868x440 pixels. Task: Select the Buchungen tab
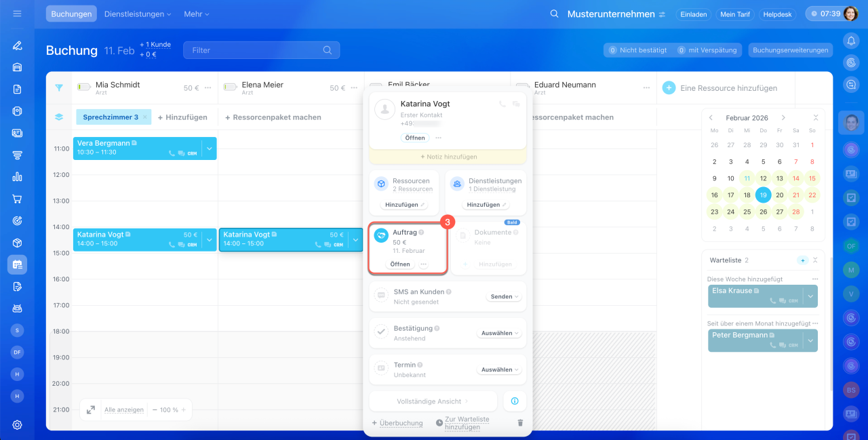click(71, 14)
